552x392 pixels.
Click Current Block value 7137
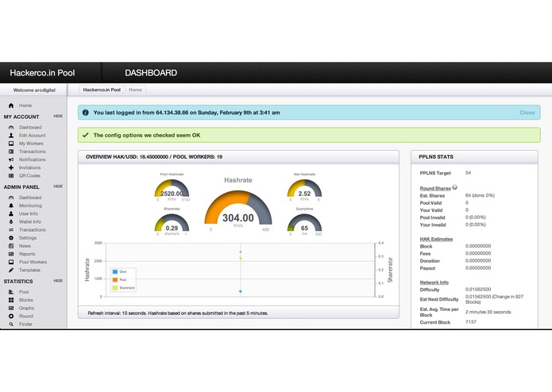tap(471, 322)
